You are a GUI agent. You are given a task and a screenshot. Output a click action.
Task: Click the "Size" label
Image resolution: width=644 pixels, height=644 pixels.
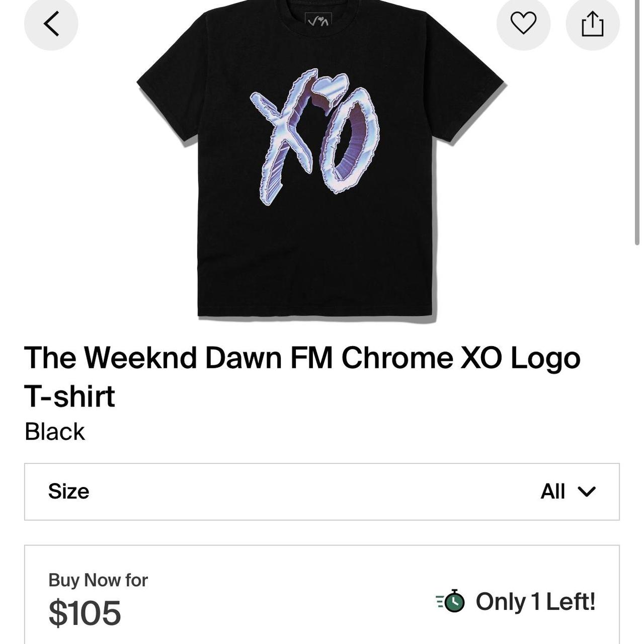tap(68, 492)
